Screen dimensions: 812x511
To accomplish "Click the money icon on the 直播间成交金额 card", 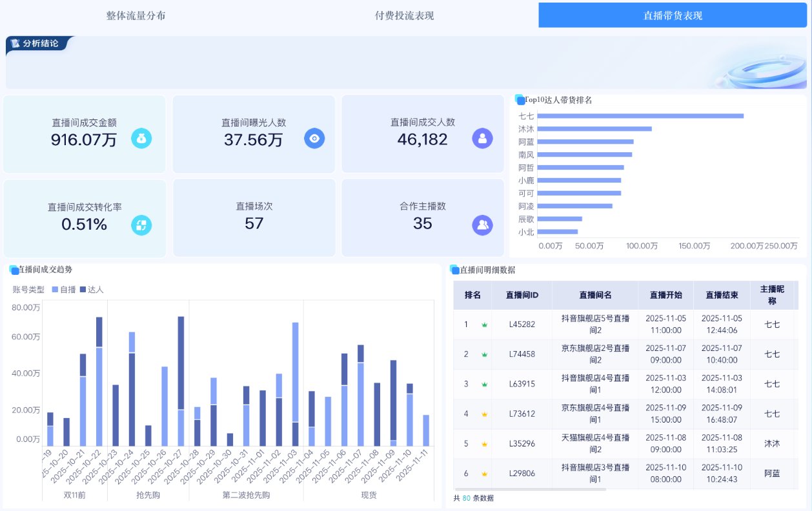I will click(x=142, y=138).
